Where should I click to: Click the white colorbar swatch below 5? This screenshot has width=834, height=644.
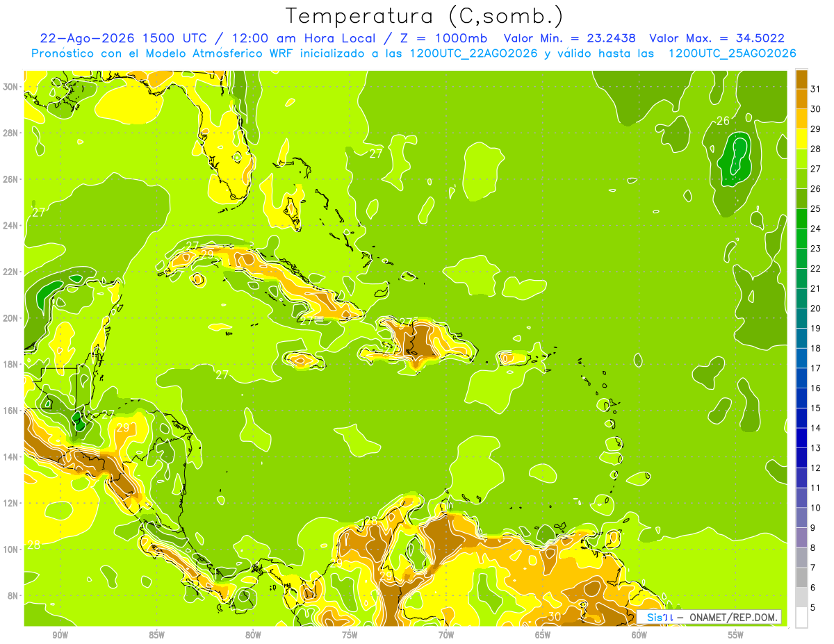tap(801, 618)
